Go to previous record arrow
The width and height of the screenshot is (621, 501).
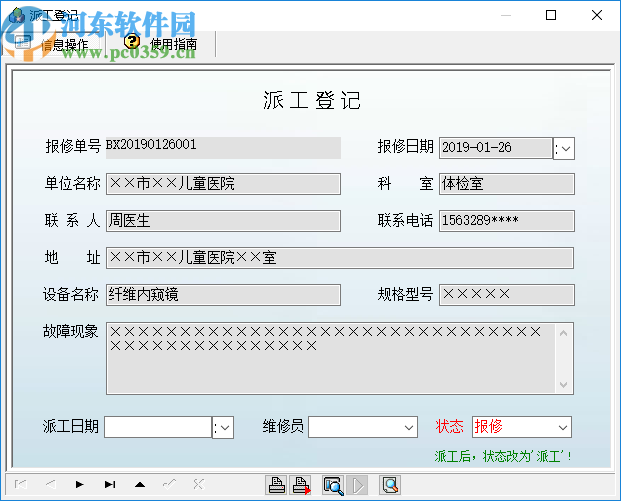point(50,484)
